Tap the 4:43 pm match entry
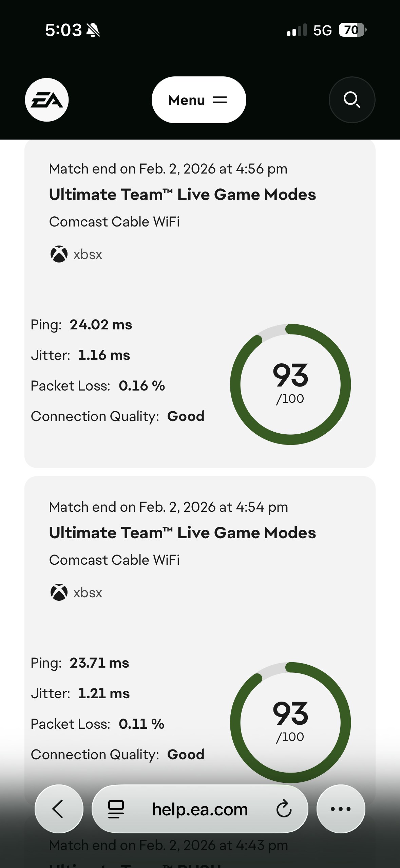Image resolution: width=400 pixels, height=868 pixels. tap(169, 846)
